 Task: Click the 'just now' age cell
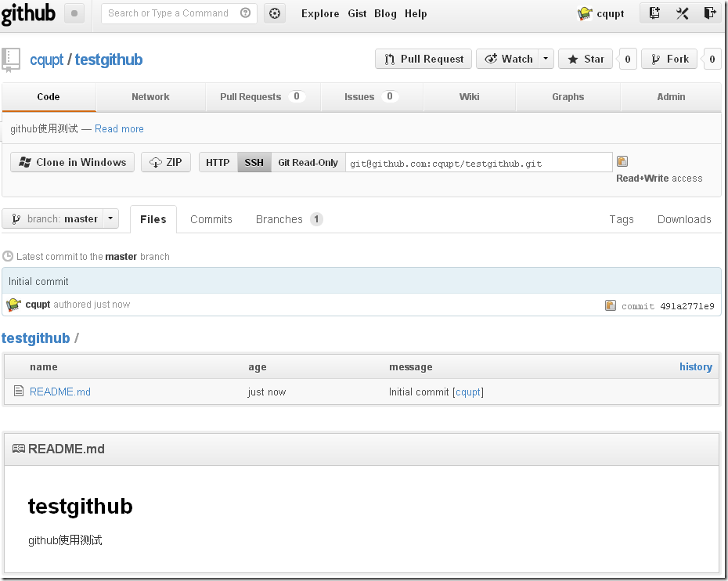pyautogui.click(x=267, y=392)
